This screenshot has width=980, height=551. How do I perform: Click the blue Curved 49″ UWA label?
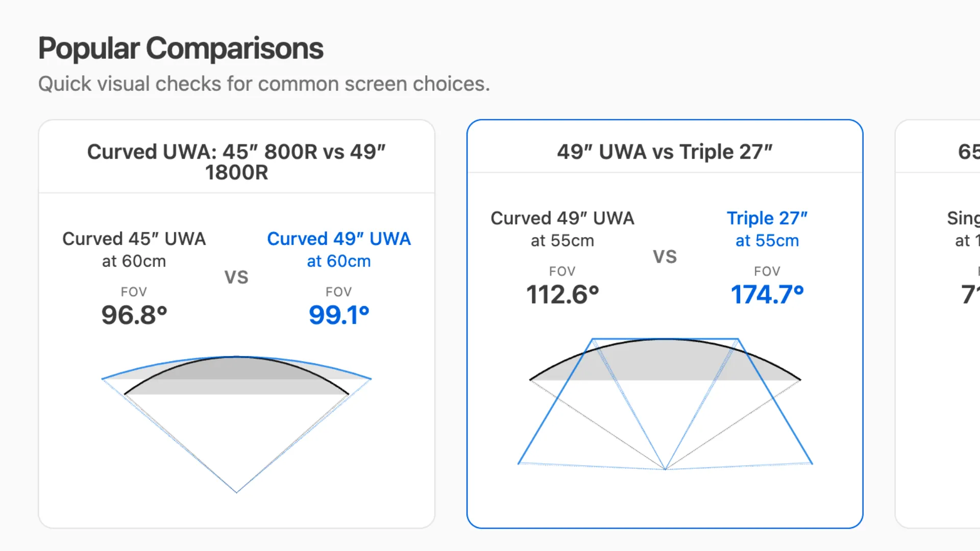(338, 239)
